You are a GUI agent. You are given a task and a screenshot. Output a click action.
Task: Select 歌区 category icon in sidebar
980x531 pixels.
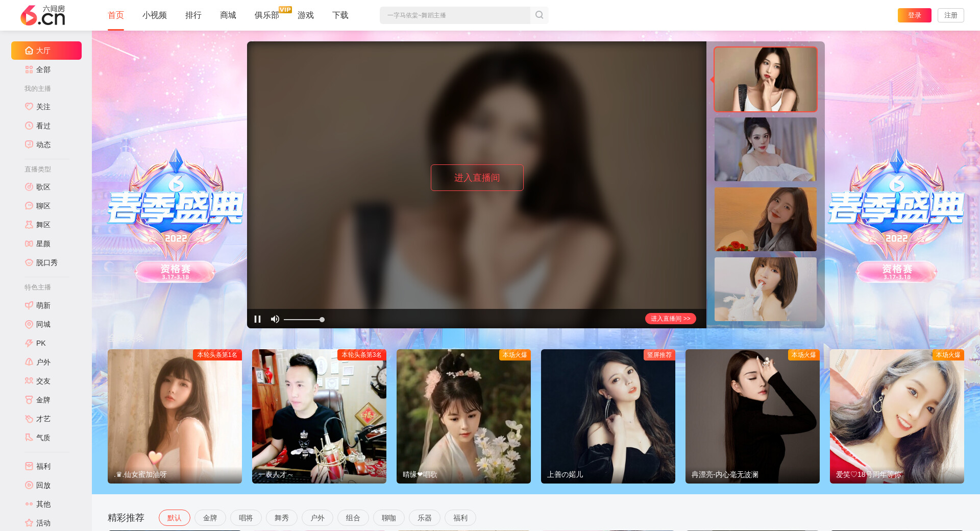pyautogui.click(x=29, y=187)
